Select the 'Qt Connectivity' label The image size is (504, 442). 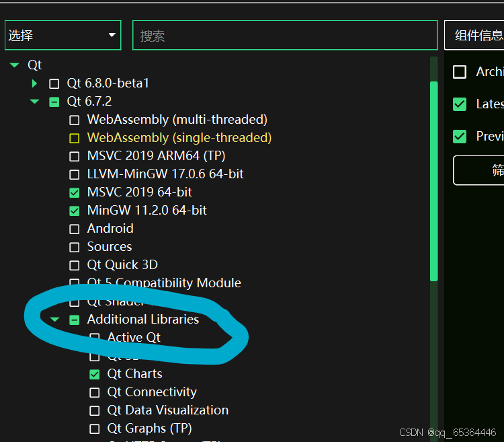(152, 392)
